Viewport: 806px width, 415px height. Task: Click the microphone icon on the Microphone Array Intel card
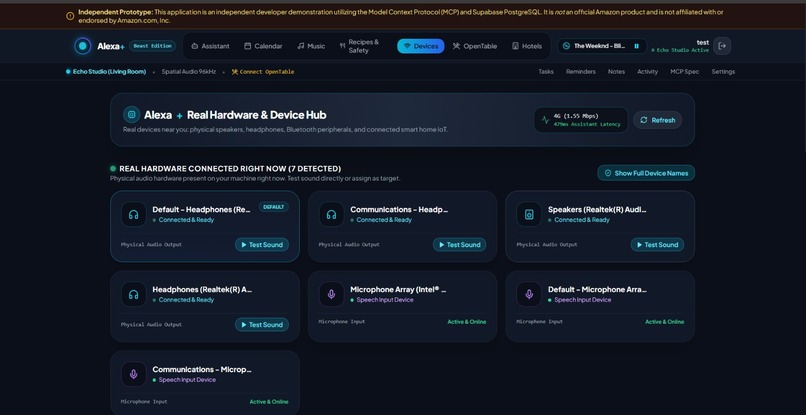(332, 294)
